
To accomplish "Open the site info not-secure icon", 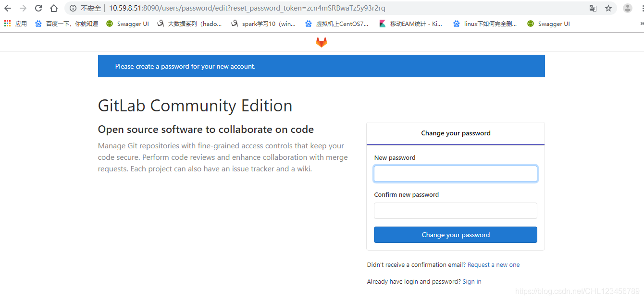I will coord(73,8).
